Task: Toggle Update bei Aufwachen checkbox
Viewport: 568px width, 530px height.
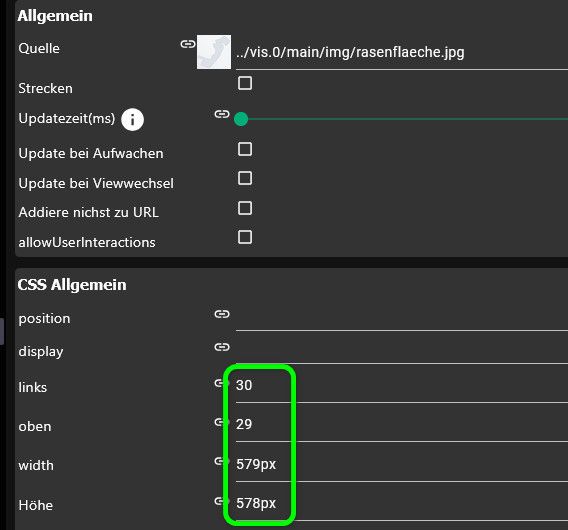Action: (245, 149)
